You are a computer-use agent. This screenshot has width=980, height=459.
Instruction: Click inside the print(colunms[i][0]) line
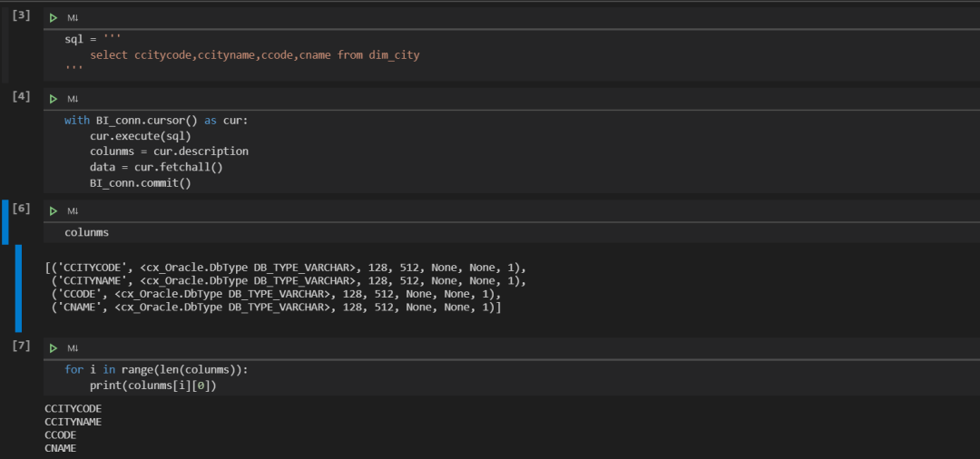[153, 386]
